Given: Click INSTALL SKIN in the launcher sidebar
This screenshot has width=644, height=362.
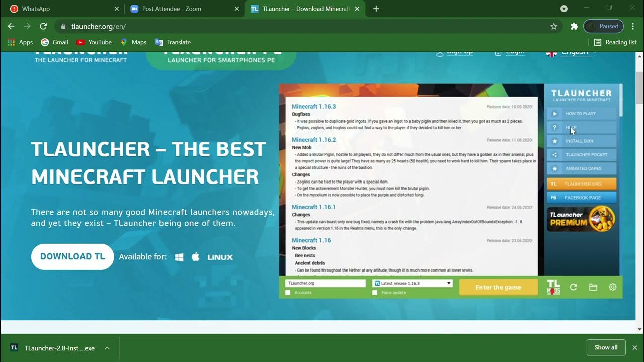Looking at the screenshot, I should pyautogui.click(x=582, y=141).
